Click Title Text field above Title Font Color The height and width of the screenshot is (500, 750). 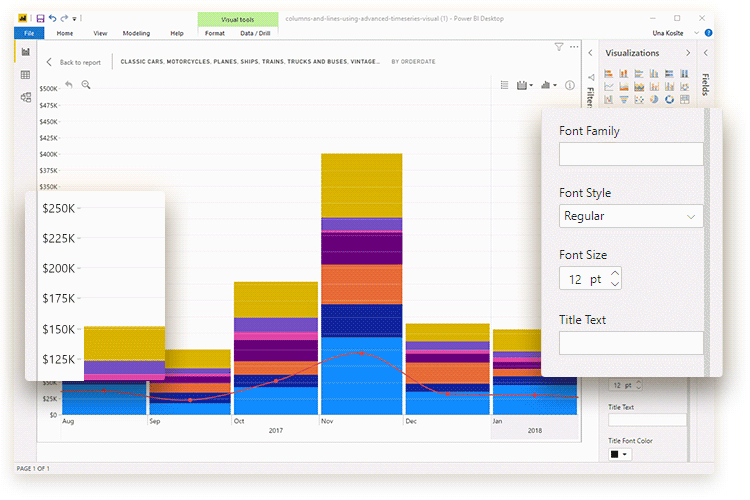647,420
